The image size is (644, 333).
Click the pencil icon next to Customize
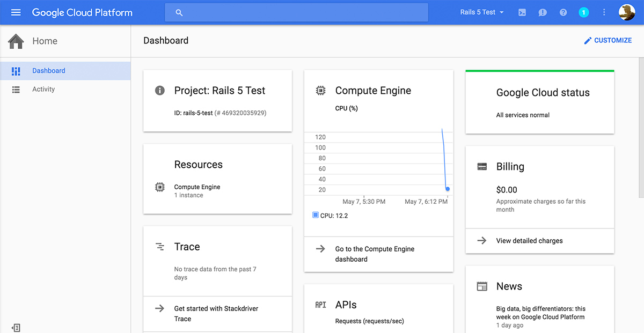pos(588,40)
